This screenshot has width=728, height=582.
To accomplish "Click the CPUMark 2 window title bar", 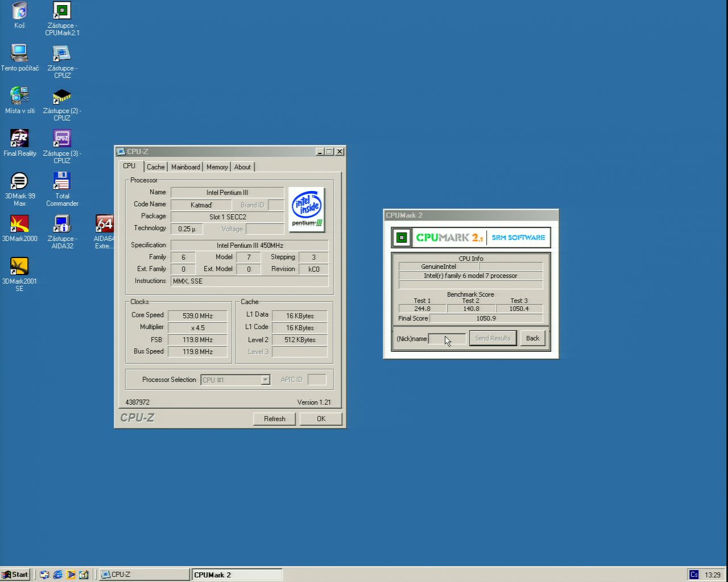I will click(471, 215).
